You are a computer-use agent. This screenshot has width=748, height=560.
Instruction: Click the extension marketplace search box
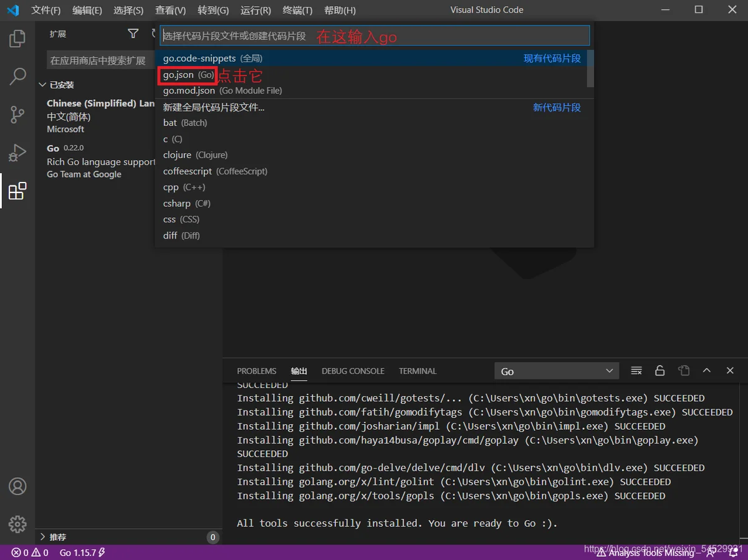[100, 60]
